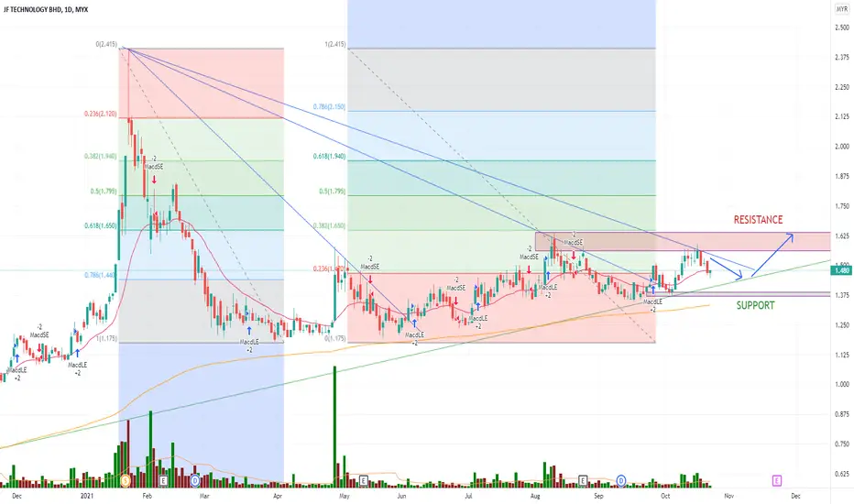The image size is (854, 504).
Task: Click the Fibonacci label 0(2.415)
Action: coord(106,44)
